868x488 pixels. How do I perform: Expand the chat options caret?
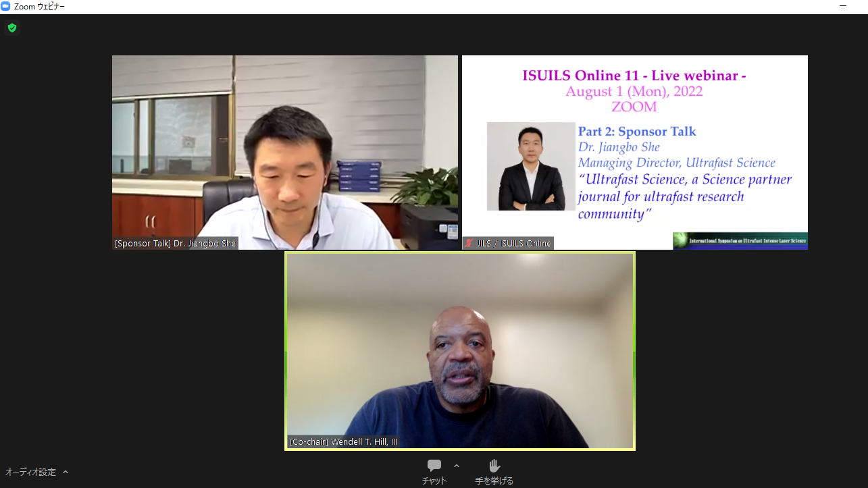pos(457,466)
